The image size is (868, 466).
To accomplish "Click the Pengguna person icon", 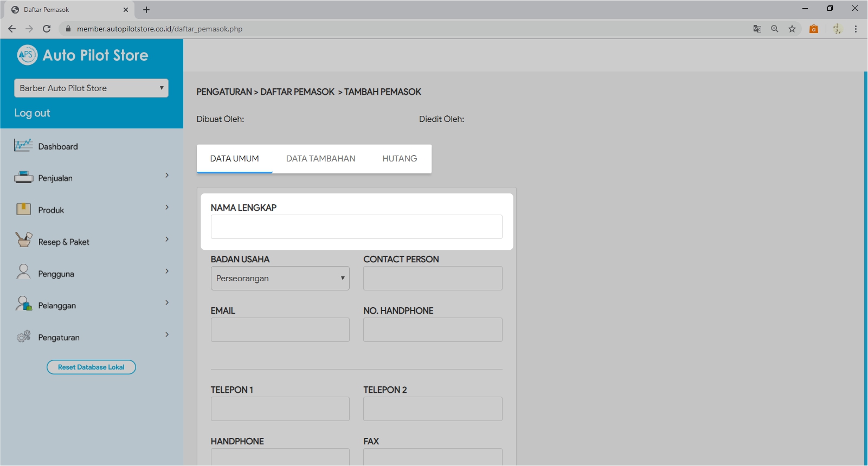I will coord(23,272).
